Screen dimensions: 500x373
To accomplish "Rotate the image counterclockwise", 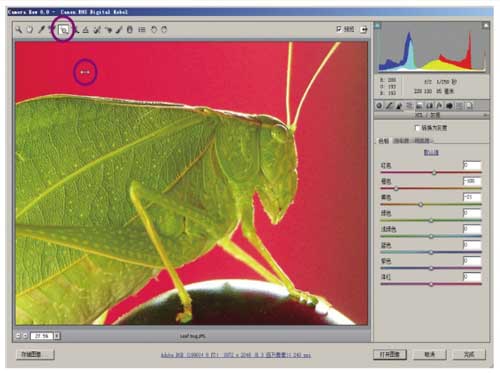I will (x=154, y=30).
